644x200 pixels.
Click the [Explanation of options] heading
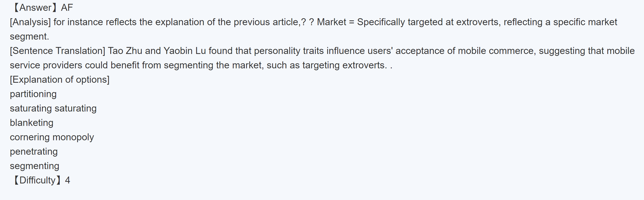pos(59,80)
